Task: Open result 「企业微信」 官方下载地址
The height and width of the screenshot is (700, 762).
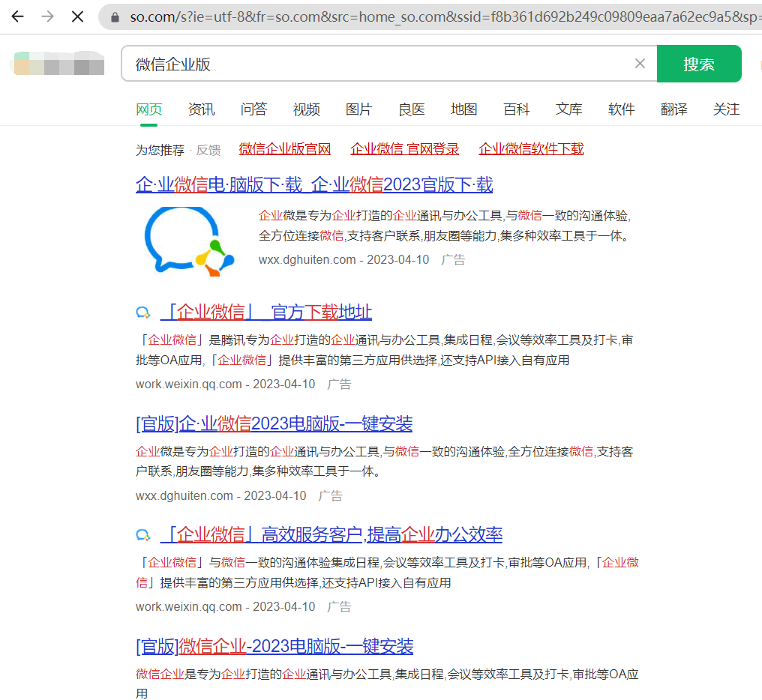Action: tap(266, 312)
